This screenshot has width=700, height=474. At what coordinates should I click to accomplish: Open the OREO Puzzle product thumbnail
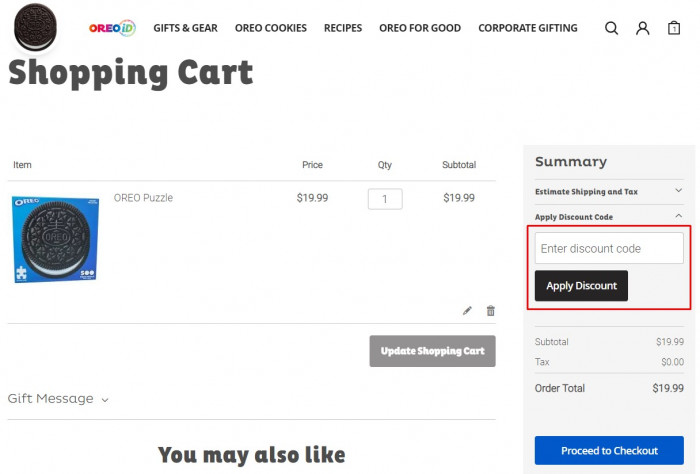[x=55, y=239]
